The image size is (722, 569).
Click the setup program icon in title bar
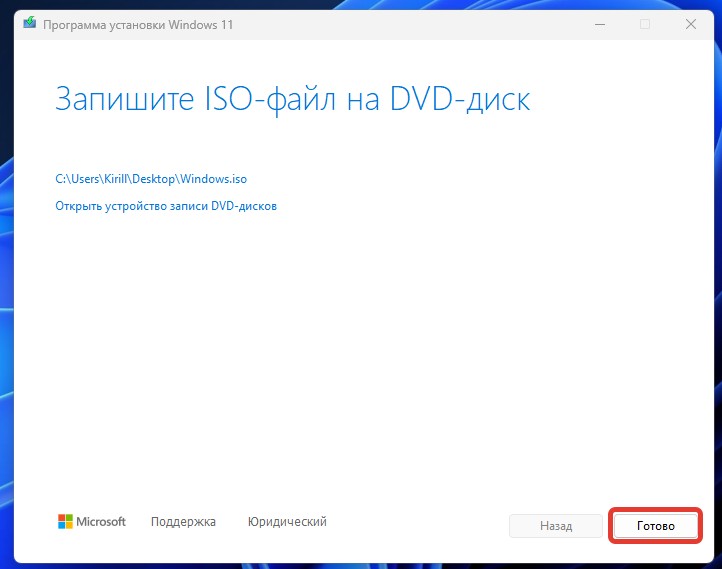pos(29,23)
